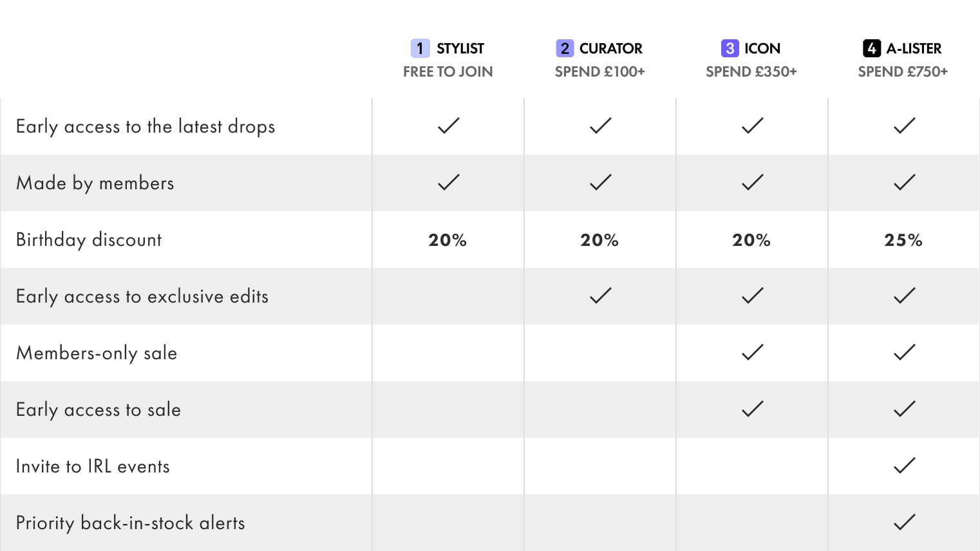
Task: Select the A-LISTER tier heading
Action: pos(914,48)
